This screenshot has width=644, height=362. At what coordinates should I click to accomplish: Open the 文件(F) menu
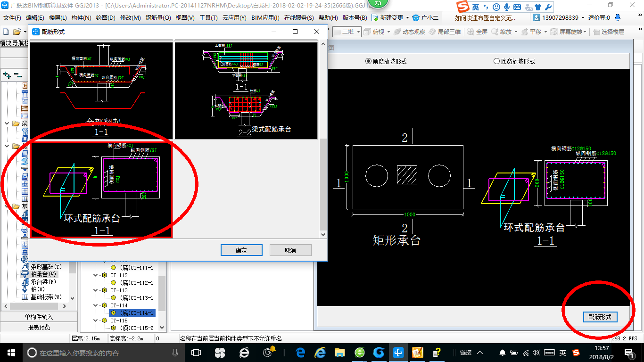[x=12, y=17]
